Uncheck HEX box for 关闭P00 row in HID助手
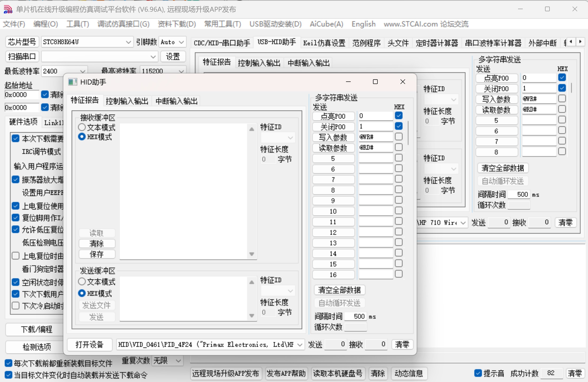The width and height of the screenshot is (588, 382). pos(399,126)
